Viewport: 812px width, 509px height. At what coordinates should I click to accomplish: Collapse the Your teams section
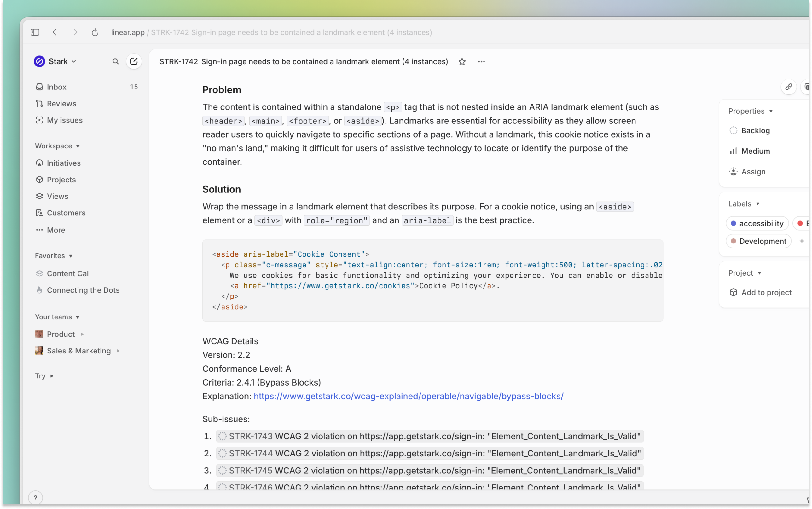tap(57, 317)
